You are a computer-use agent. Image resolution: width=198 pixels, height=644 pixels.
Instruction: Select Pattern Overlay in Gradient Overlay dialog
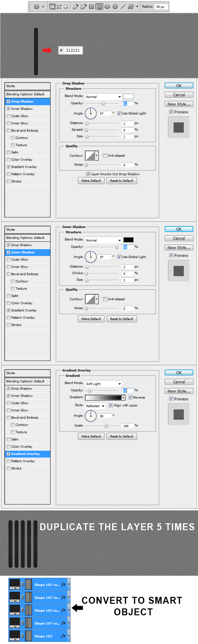pos(27,461)
